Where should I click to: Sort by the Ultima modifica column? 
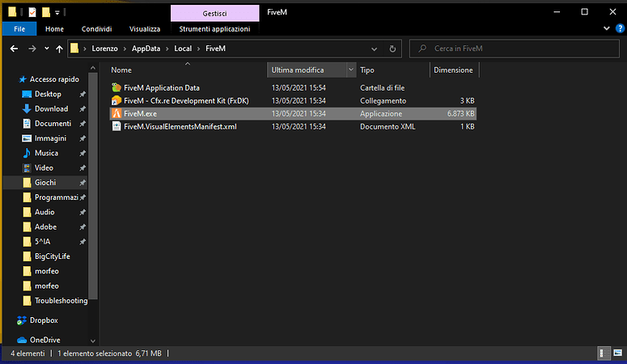[x=298, y=70]
